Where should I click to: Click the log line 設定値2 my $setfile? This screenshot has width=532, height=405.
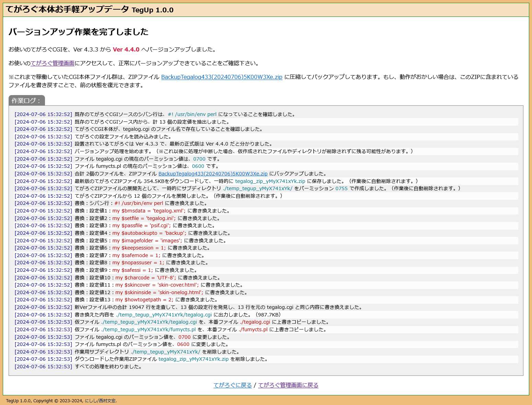pos(266,218)
